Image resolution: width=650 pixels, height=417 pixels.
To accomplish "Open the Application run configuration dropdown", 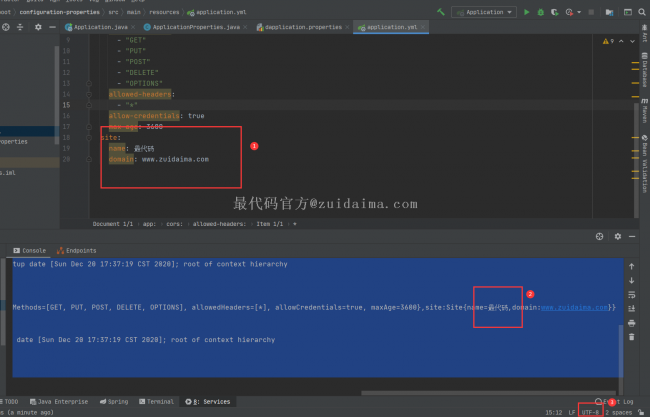I will [x=483, y=12].
